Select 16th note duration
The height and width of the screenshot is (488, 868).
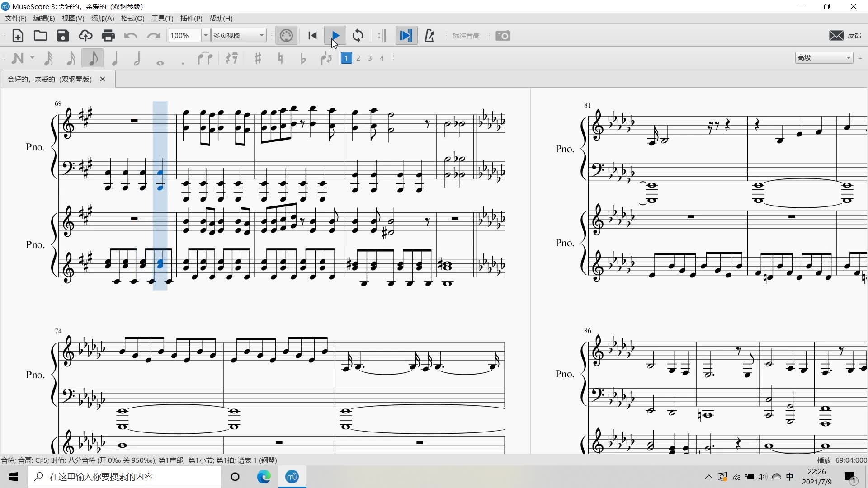coord(71,58)
